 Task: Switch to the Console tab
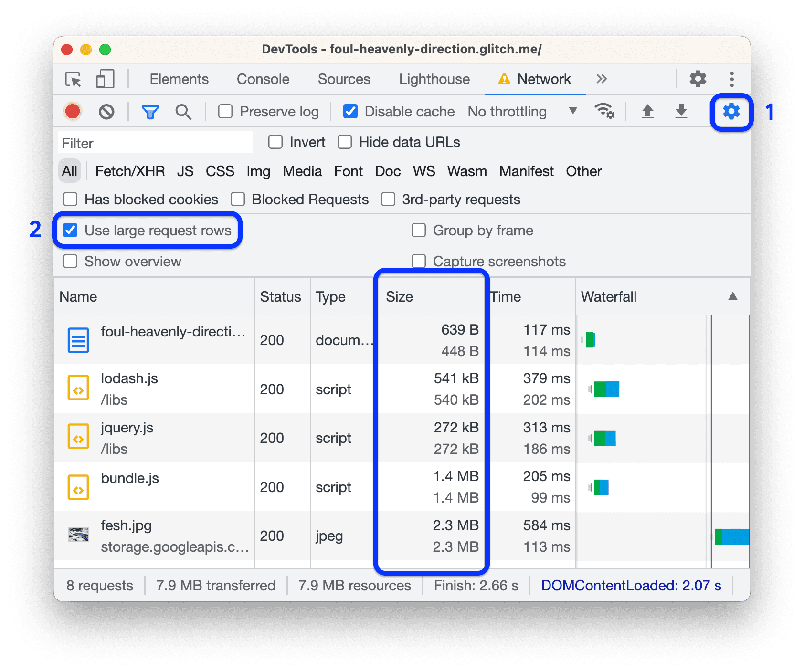pos(263,79)
